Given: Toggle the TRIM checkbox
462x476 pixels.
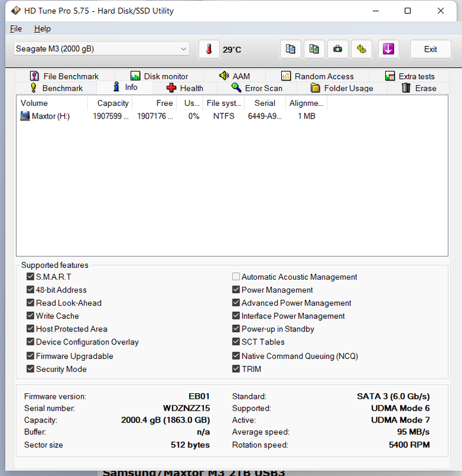Looking at the screenshot, I should coord(235,369).
